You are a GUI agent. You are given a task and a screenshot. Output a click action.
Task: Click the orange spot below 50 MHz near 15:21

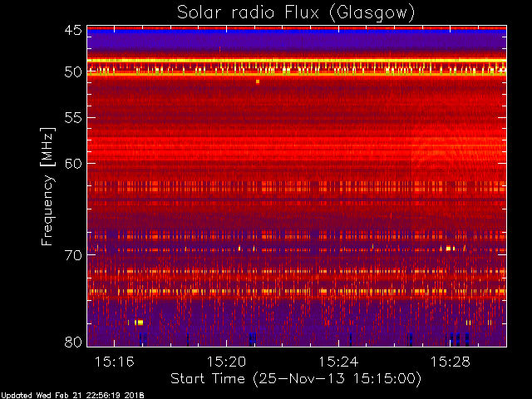258,81
